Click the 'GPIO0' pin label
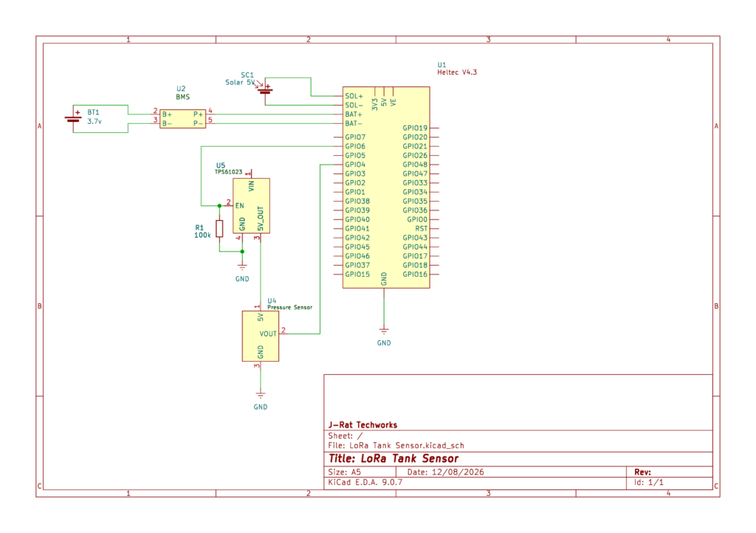Image resolution: width=756 pixels, height=533 pixels. coord(418,220)
